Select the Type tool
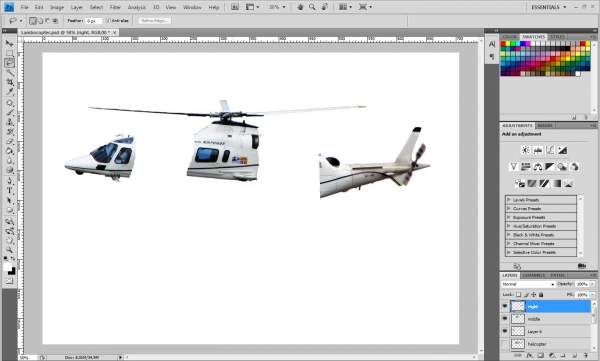Screen dimensions: 600x361 pyautogui.click(x=10, y=191)
